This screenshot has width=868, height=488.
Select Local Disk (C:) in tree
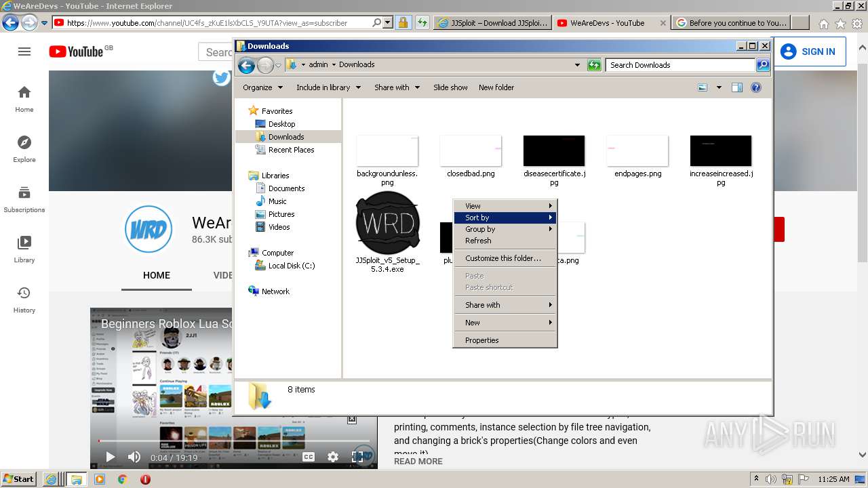(291, 266)
